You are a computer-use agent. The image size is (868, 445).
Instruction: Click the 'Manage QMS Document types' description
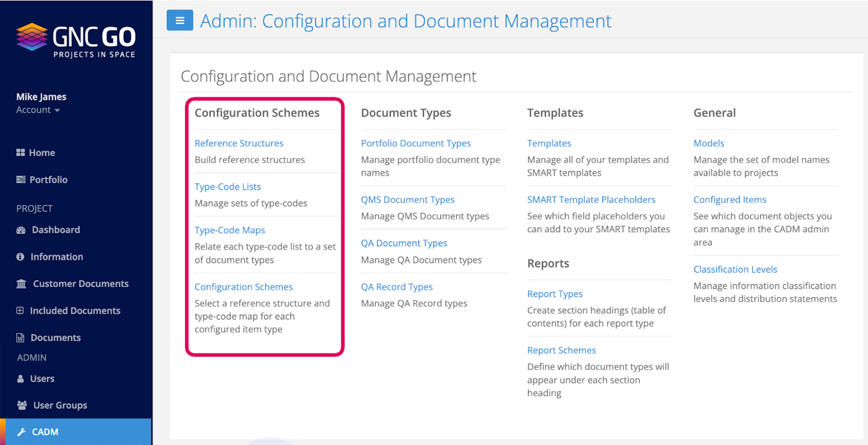[425, 216]
